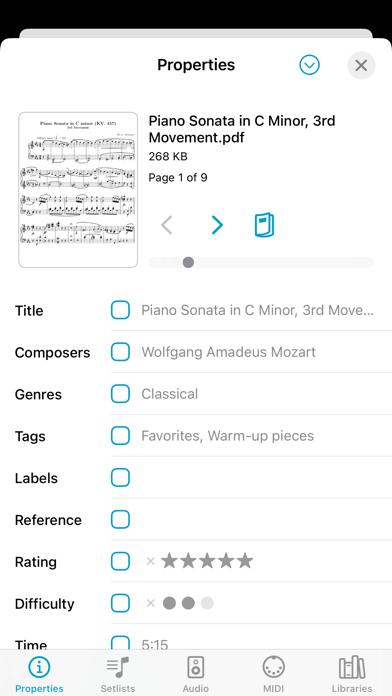Set rating to five stars
Image resolution: width=392 pixels, height=696 pixels.
pos(245,561)
